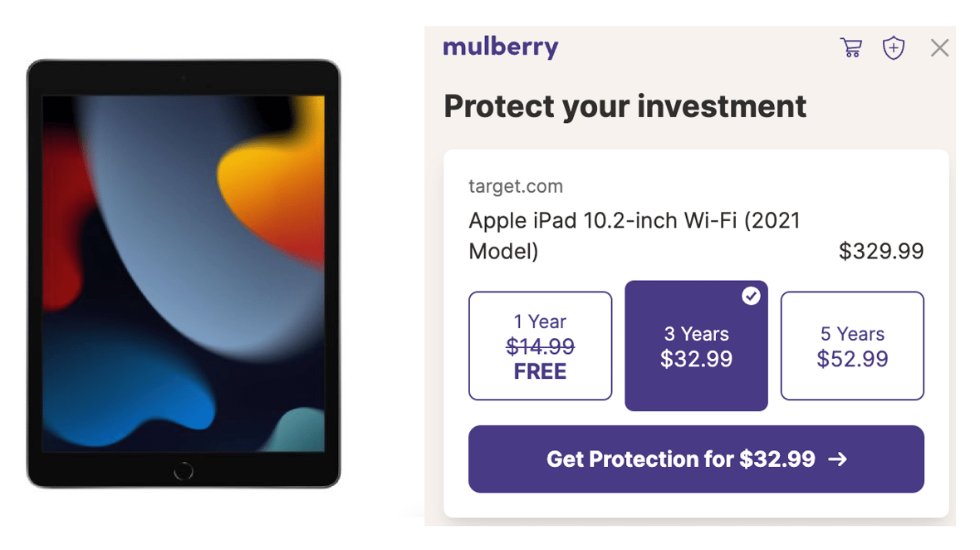
Task: Select the 5 Years $52.99 plan
Action: (x=852, y=345)
